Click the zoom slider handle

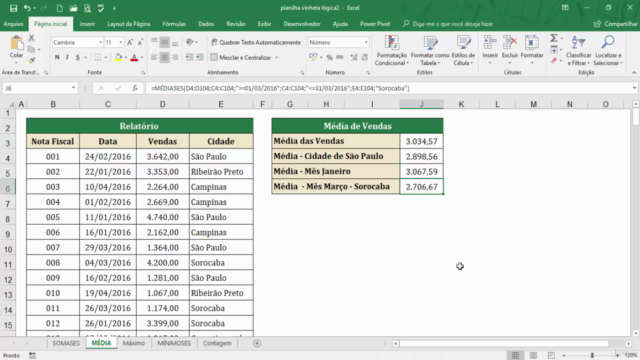point(592,356)
